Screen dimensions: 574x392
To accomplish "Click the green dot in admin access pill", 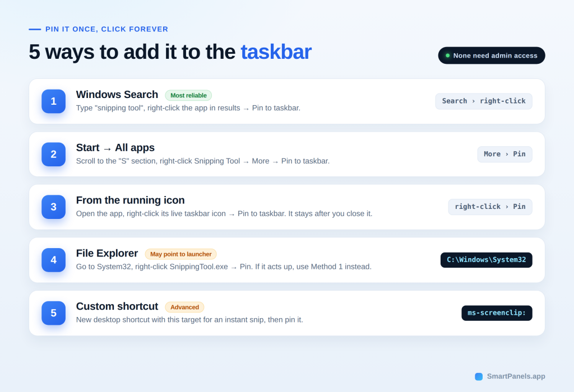I will point(447,55).
